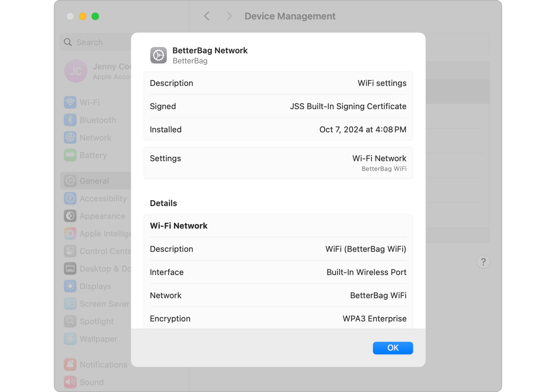This screenshot has height=392, width=556.
Task: Open Sound settings in sidebar
Action: (x=91, y=382)
